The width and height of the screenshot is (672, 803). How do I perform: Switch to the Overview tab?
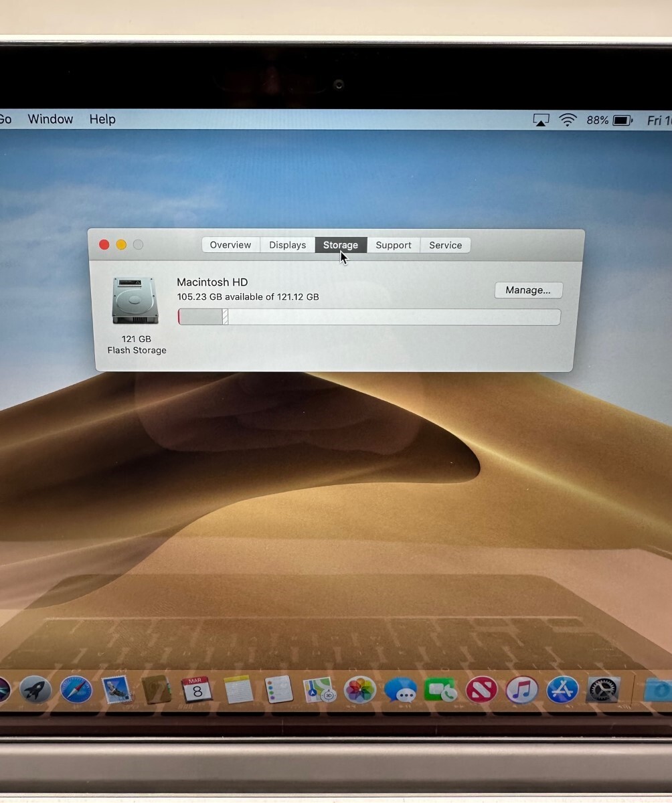[231, 245]
